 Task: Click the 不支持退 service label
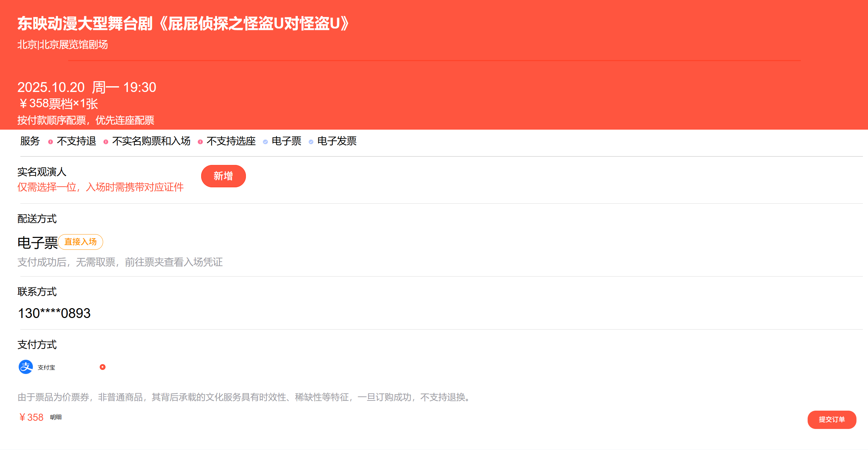76,141
